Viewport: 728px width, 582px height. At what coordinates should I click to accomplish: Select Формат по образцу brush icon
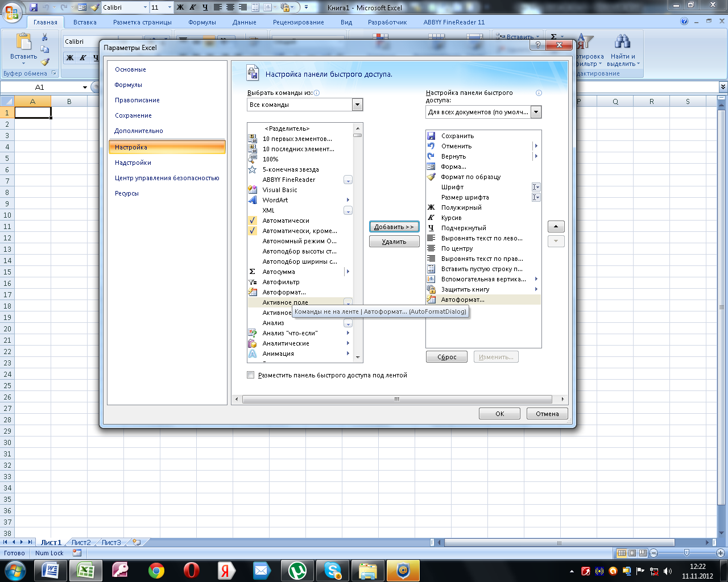coord(431,177)
